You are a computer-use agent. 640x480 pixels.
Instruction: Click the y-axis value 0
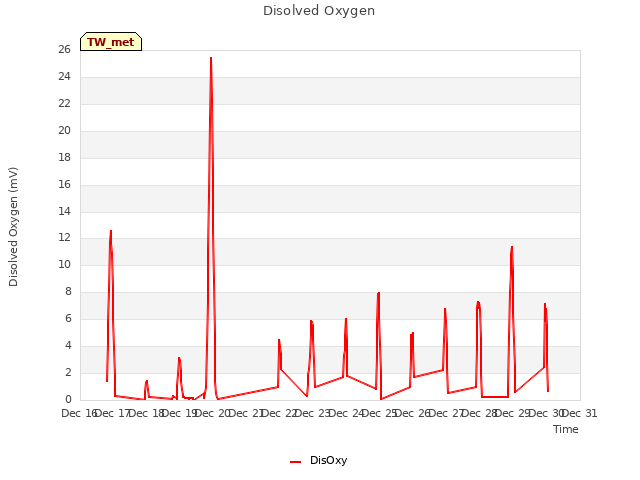pyautogui.click(x=68, y=399)
